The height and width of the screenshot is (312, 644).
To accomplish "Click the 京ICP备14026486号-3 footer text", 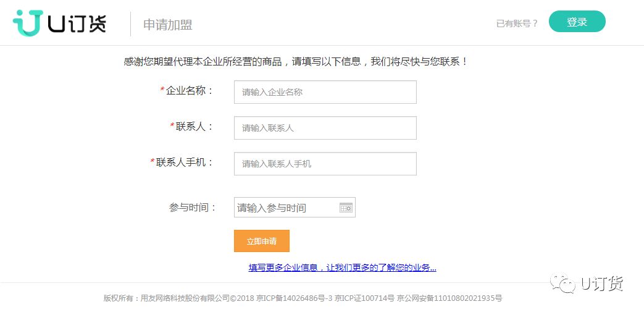I will click(x=294, y=298).
